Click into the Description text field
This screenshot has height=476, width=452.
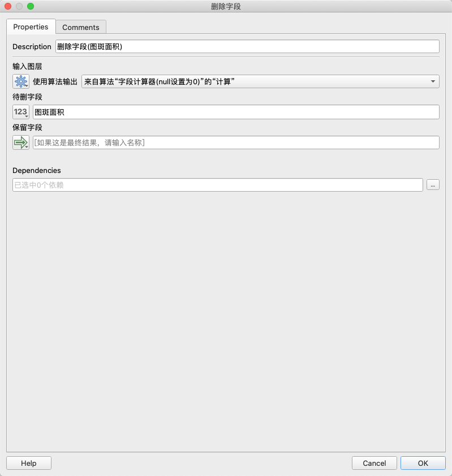pyautogui.click(x=247, y=47)
